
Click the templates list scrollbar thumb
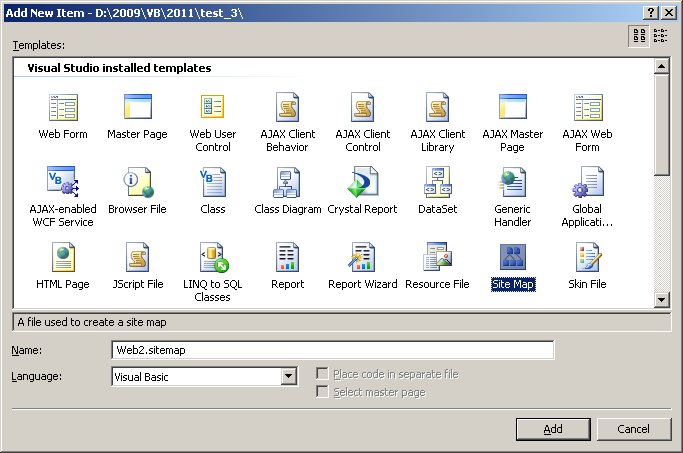coord(662,125)
